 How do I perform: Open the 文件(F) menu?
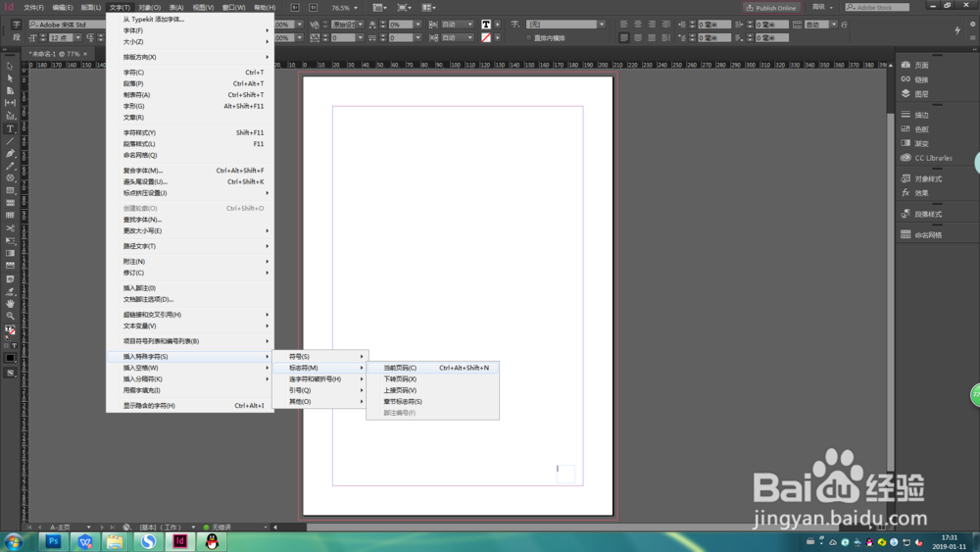point(33,8)
